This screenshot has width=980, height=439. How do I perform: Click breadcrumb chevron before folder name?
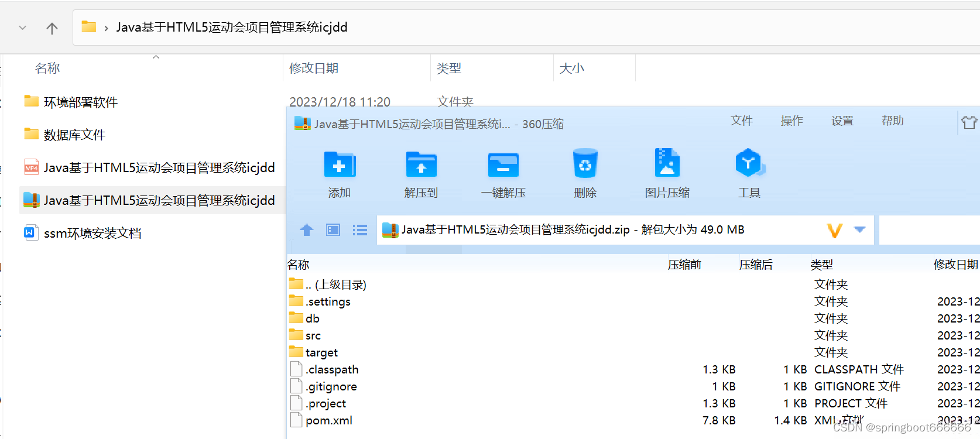coord(106,28)
